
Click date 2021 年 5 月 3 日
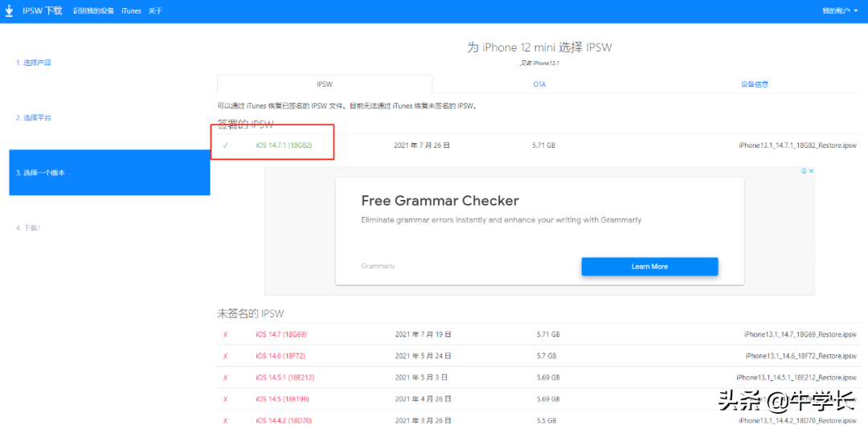coord(422,378)
